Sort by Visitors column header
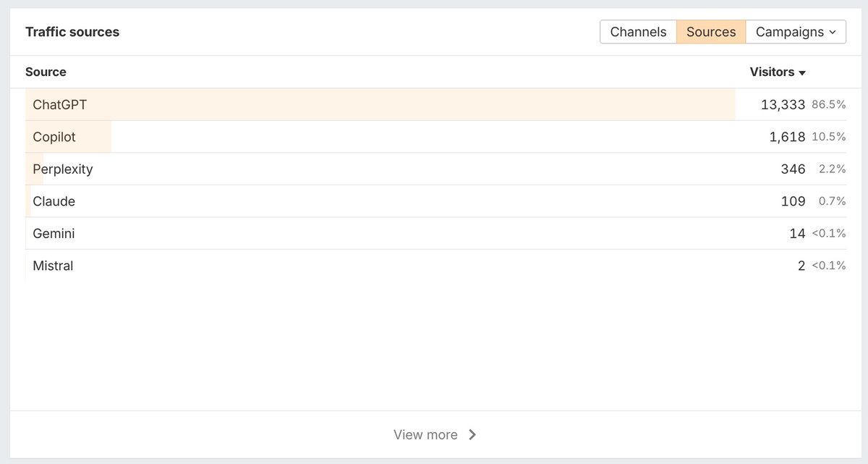The width and height of the screenshot is (868, 464). click(772, 72)
